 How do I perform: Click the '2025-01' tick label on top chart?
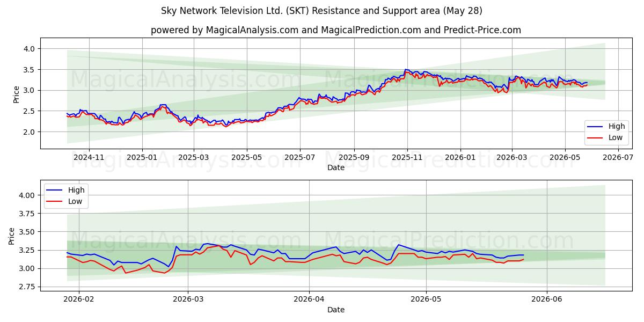point(142,157)
